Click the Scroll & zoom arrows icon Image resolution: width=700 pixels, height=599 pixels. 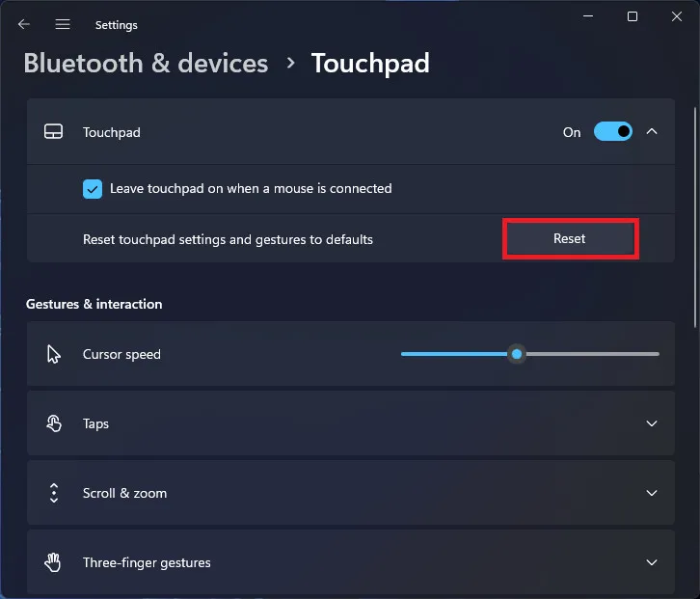coord(54,493)
